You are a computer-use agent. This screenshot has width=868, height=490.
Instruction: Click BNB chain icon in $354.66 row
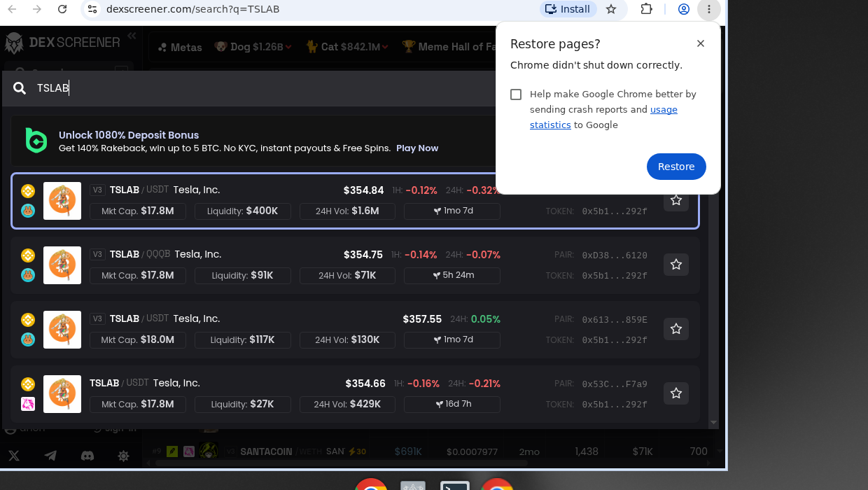click(x=28, y=384)
